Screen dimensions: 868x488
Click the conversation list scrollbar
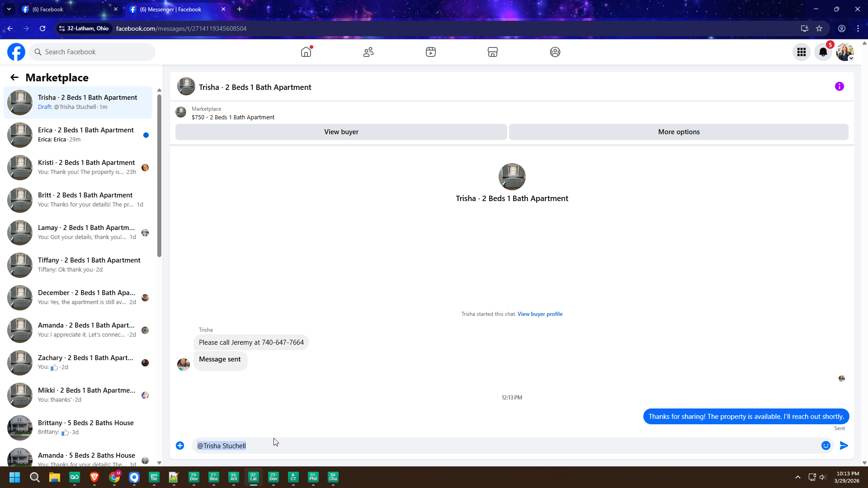(159, 175)
